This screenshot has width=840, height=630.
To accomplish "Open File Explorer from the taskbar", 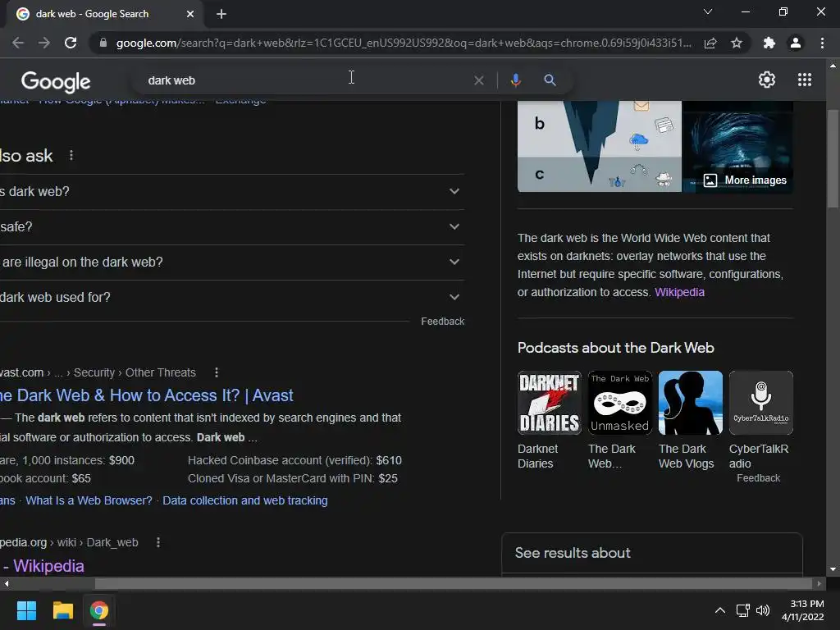I will point(62,610).
